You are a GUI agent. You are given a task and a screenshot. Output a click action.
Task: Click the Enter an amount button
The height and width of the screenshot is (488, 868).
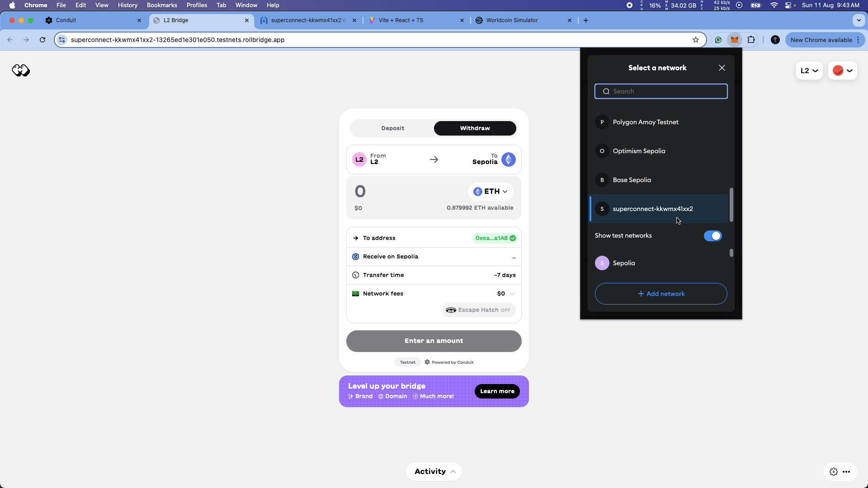434,341
